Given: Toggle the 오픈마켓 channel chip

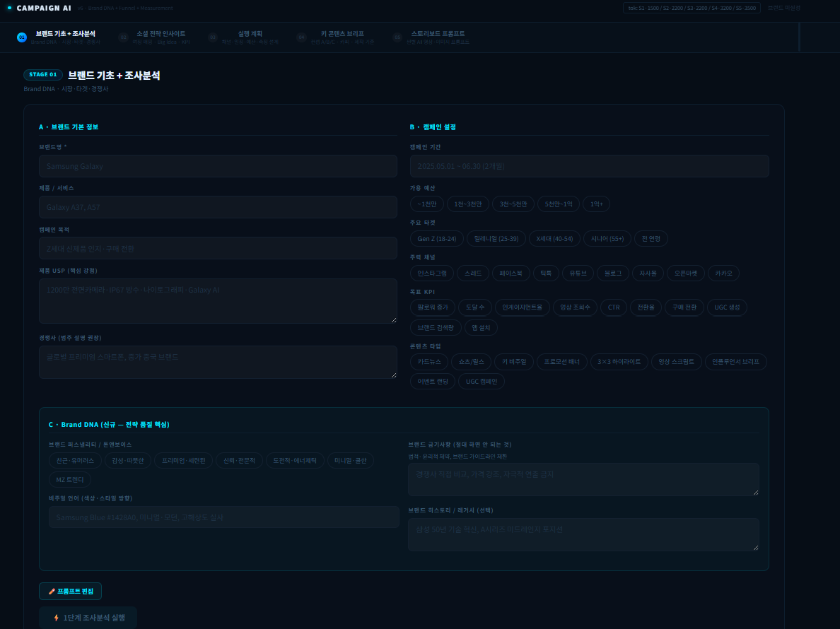Looking at the screenshot, I should click(686, 273).
